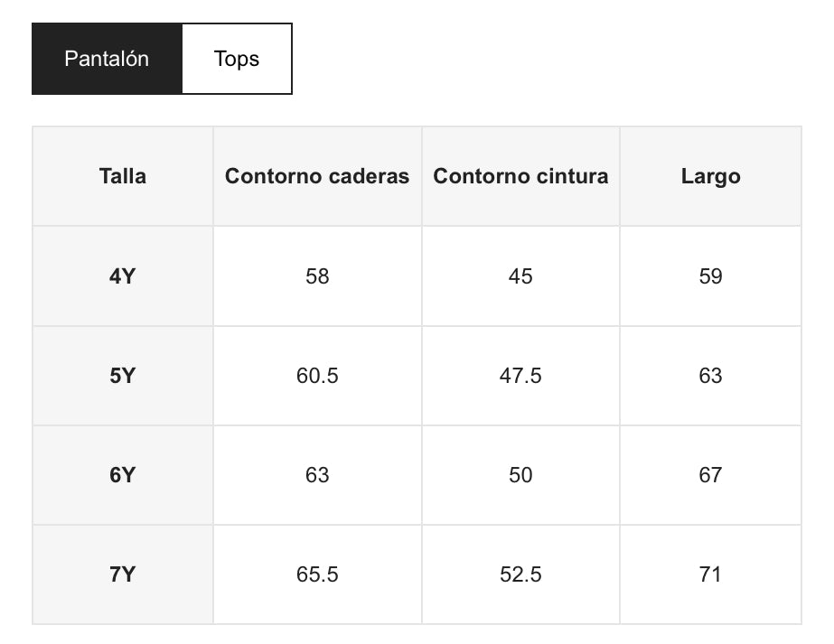Click the Talla column header
834x644 pixels.
pos(123,176)
